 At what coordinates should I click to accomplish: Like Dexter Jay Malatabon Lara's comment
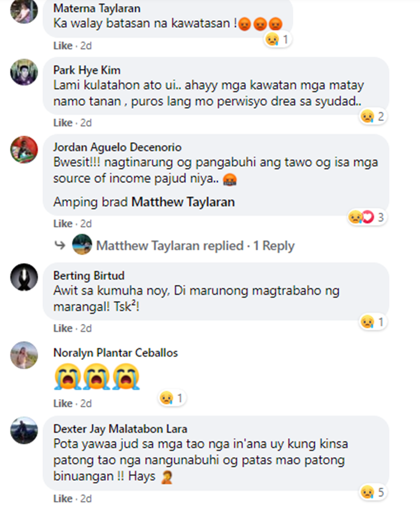[x=63, y=499]
